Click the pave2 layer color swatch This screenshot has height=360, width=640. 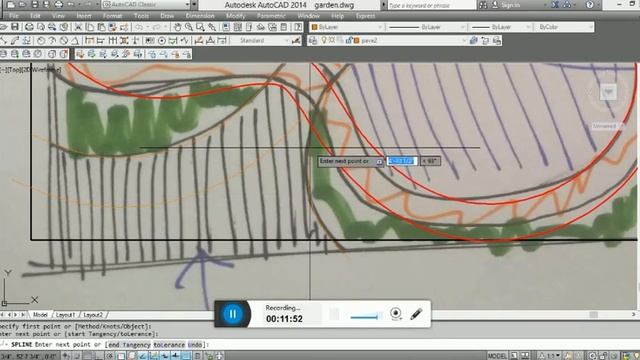[356, 40]
